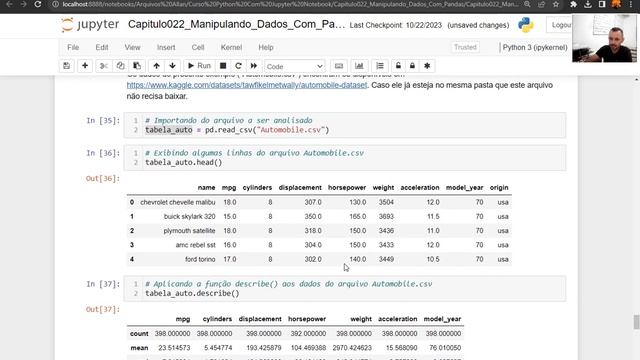Image resolution: width=640 pixels, height=360 pixels.
Task: Click the browser back arrow
Action: [x=9, y=4]
